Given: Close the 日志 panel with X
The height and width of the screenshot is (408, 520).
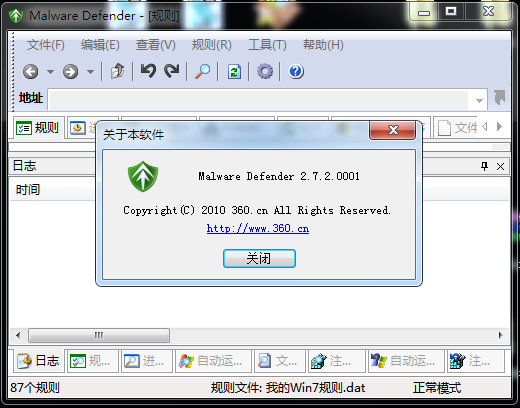Looking at the screenshot, I should [x=500, y=166].
